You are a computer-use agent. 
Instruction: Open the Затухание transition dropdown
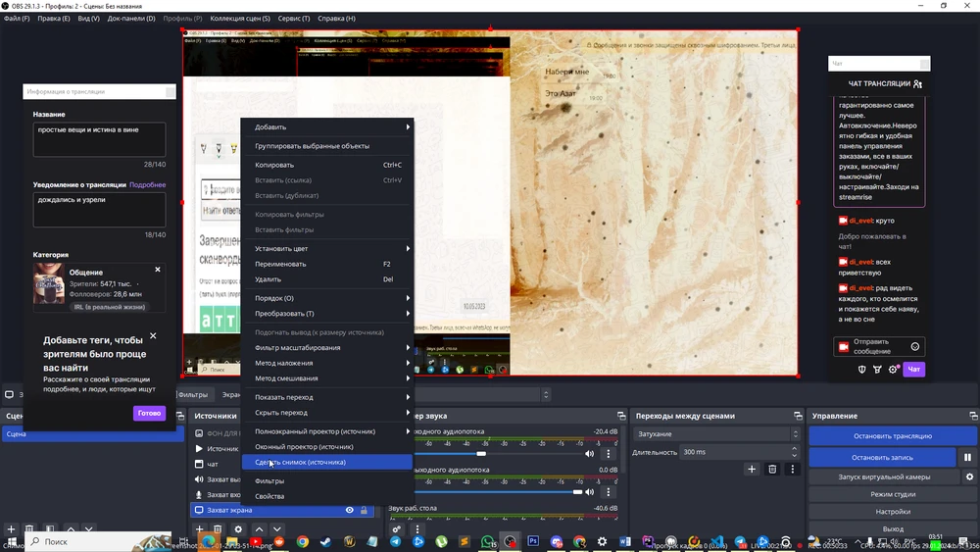point(716,433)
